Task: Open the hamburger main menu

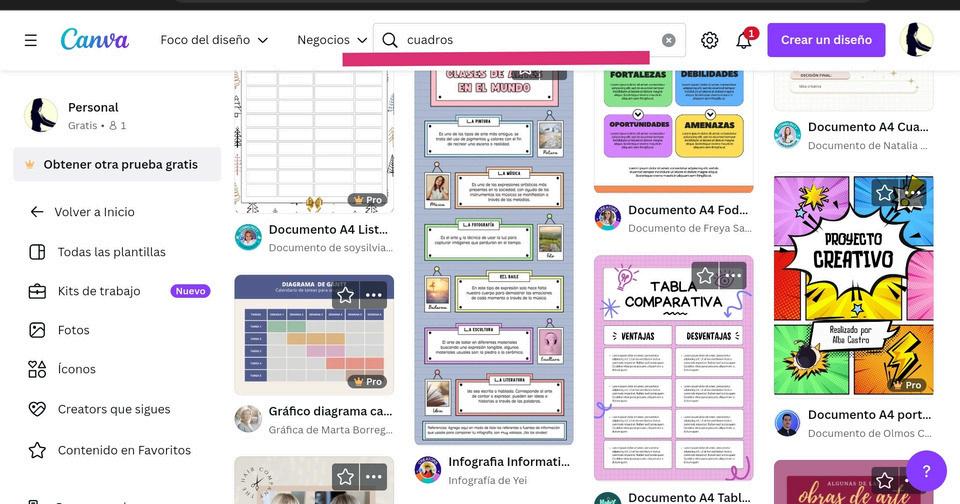Action: point(31,40)
